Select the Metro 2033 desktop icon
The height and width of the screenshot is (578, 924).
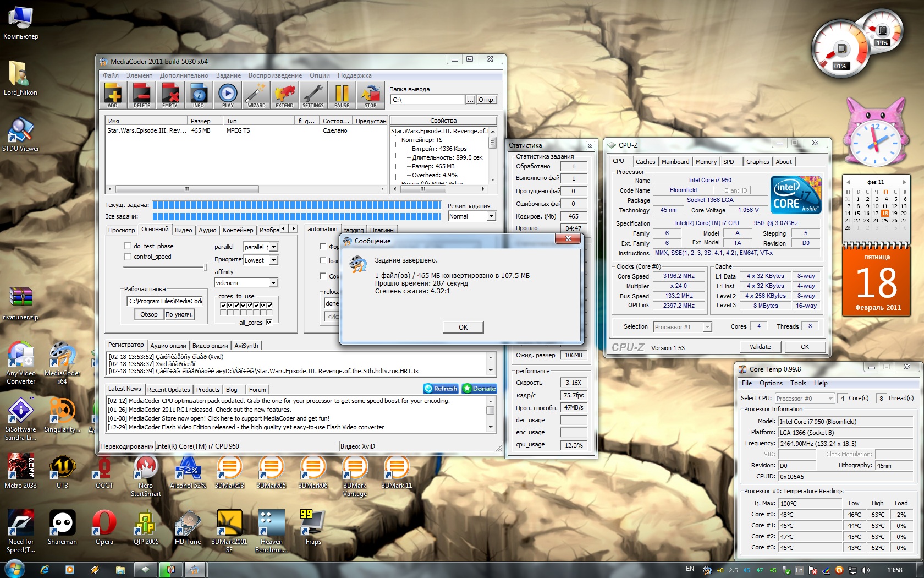tap(21, 471)
